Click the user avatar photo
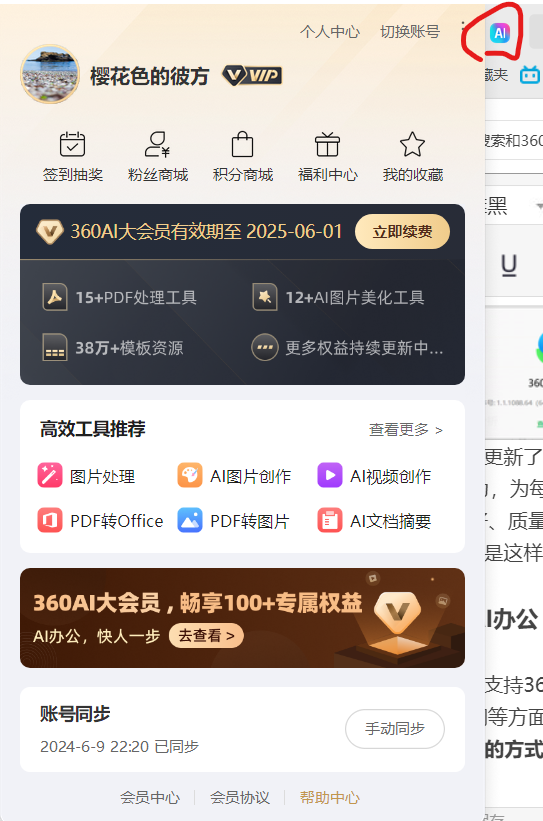 pos(50,74)
